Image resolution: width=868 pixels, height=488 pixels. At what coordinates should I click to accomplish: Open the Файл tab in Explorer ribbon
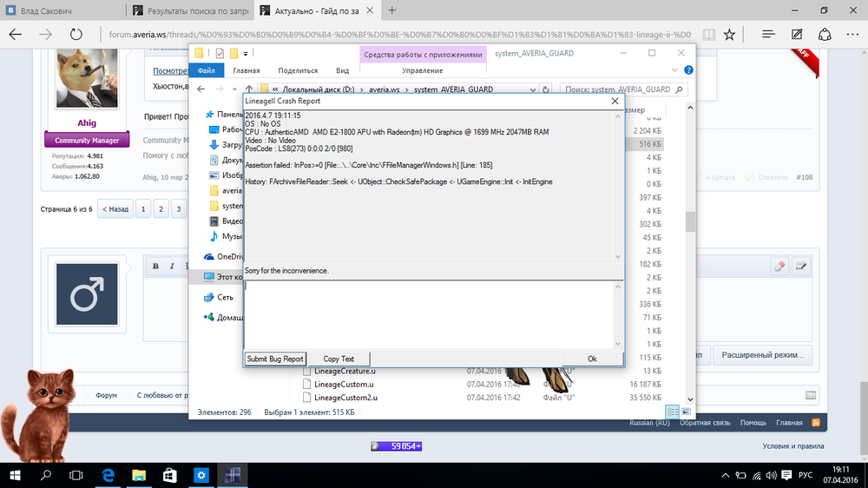point(207,70)
